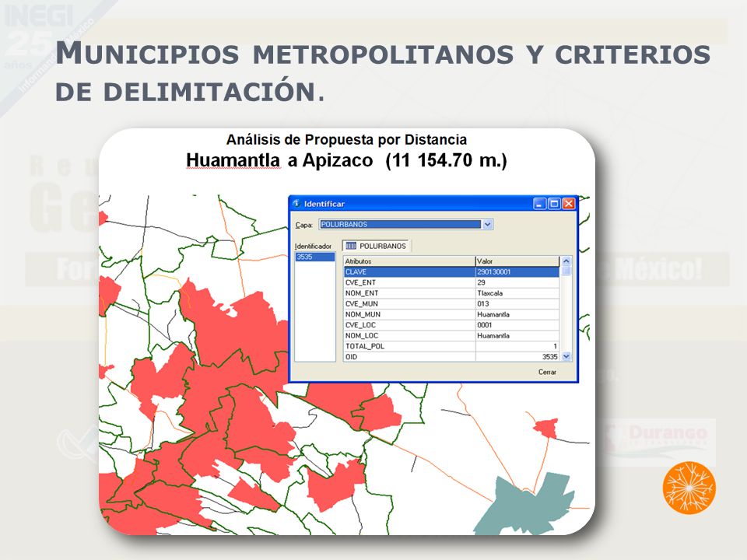
Task: Click the CVE_MUN value 013
Action: point(483,304)
